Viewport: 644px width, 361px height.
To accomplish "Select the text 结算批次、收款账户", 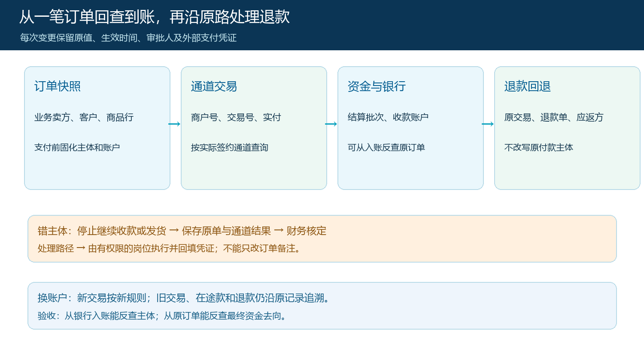I will coord(388,117).
